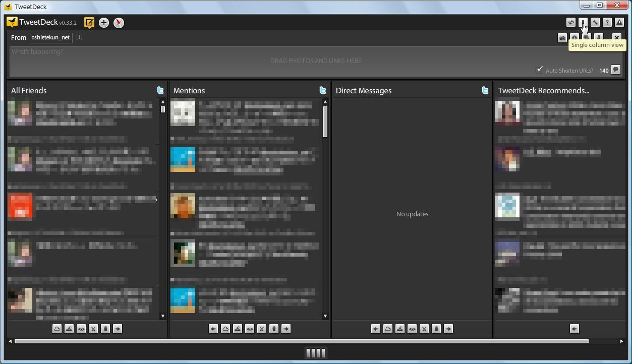Screen dimensions: 632x364
Task: Delete the Mentions column with trash icon
Action: point(274,329)
